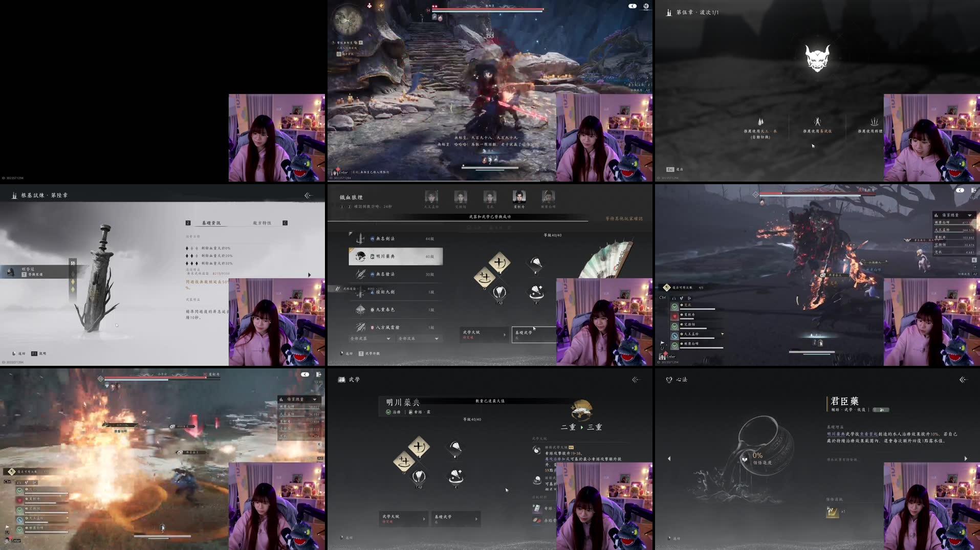Click the 基礎武學 button
The image size is (980, 550).
454,518
